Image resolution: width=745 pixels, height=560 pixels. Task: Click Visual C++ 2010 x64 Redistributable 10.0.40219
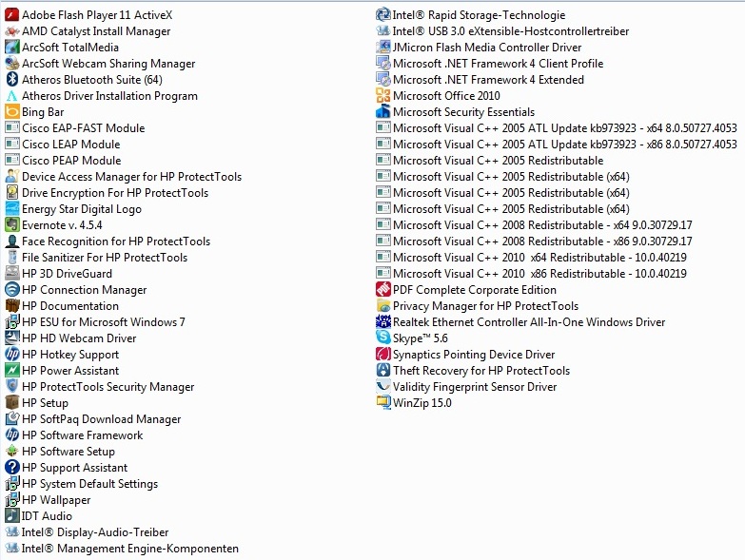pos(531,258)
